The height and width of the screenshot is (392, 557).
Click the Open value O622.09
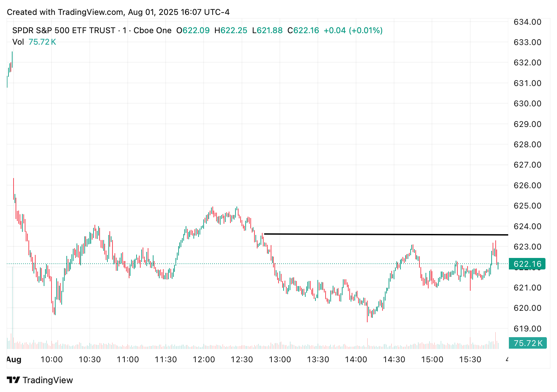click(x=193, y=30)
